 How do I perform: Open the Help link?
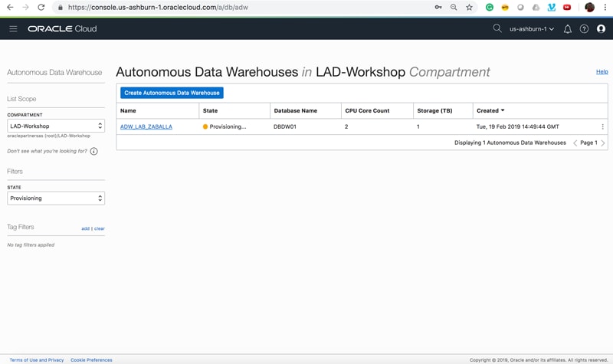[602, 71]
